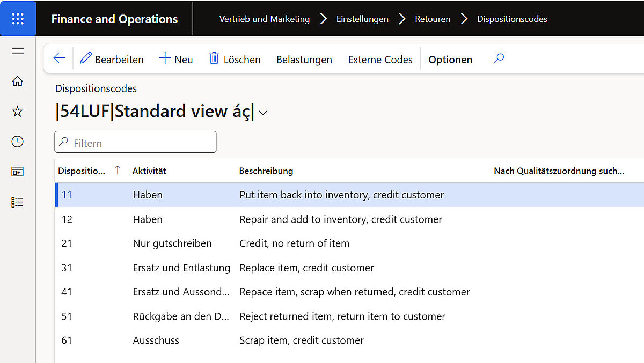Toggle sort direction on the Dispositions column
The width and height of the screenshot is (644, 363).
coord(118,171)
